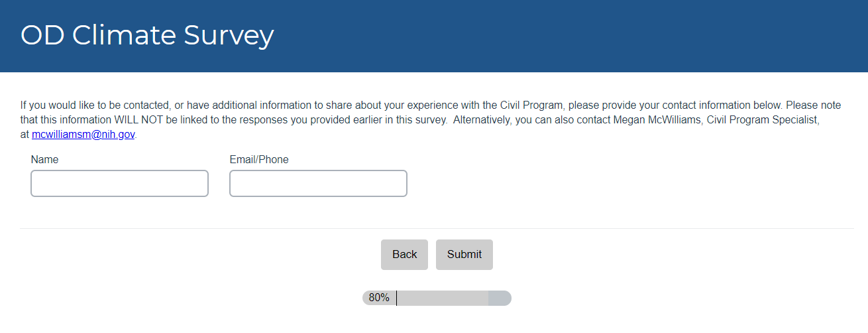Click the black marker line in the progress bar
Image resolution: width=868 pixels, height=333 pixels.
396,298
